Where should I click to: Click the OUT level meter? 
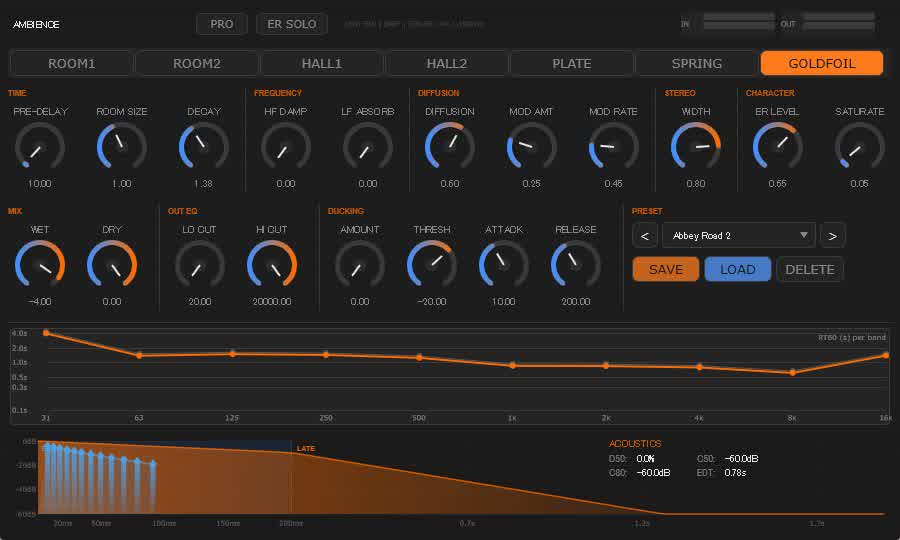839,21
